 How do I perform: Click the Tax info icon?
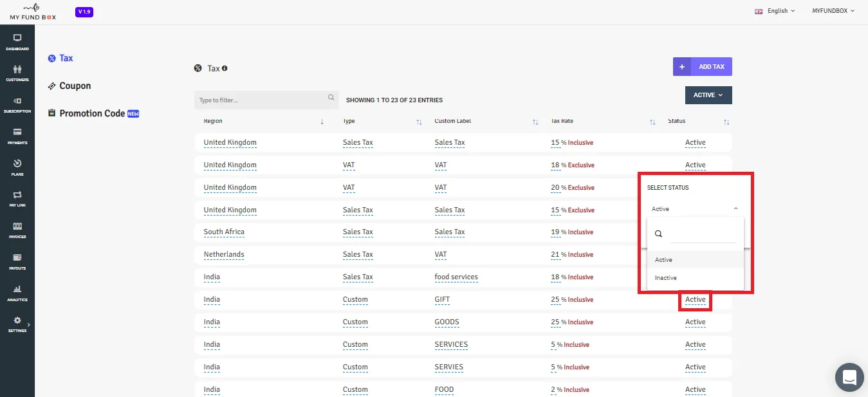coord(225,68)
